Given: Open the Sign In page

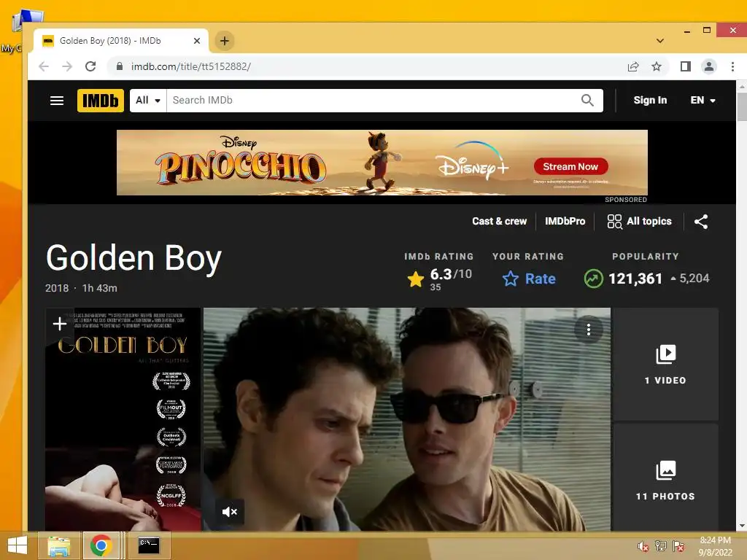Looking at the screenshot, I should (x=650, y=101).
